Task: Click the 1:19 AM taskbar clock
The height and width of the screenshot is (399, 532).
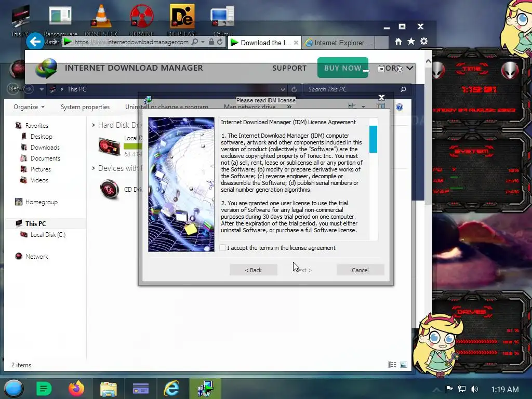Action: point(505,390)
